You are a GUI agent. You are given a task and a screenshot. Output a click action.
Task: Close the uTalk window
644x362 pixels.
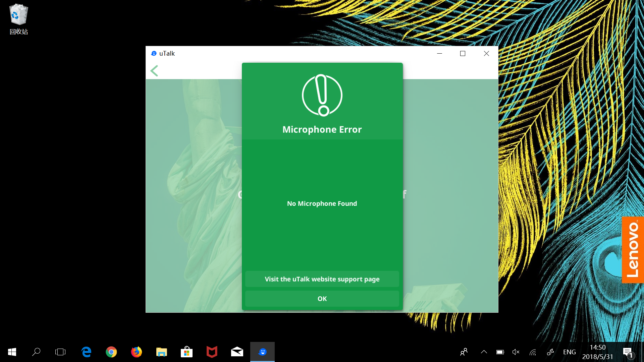coord(486,53)
